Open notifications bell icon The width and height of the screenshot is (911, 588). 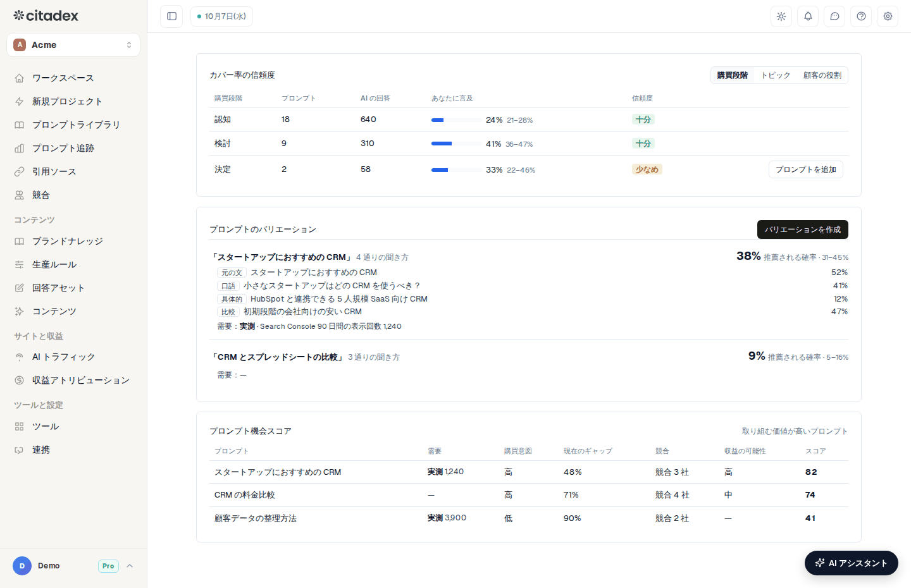[808, 16]
